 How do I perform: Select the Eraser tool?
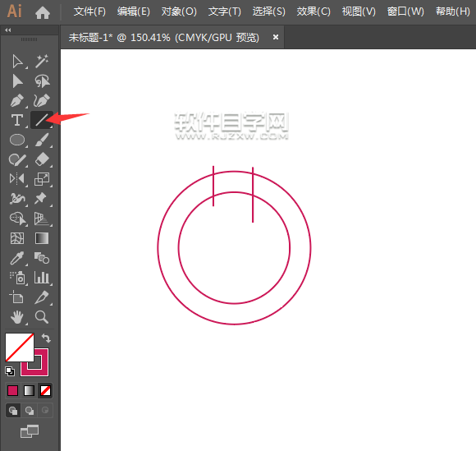pos(42,159)
